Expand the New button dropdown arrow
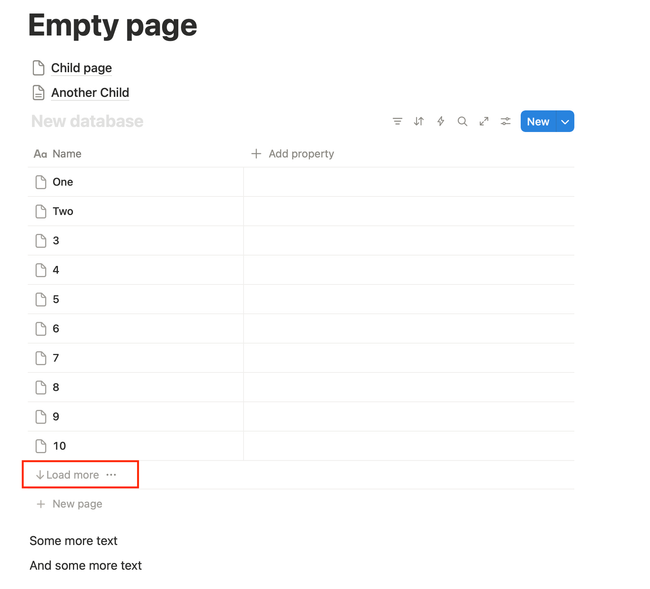650x589 pixels. 565,122
